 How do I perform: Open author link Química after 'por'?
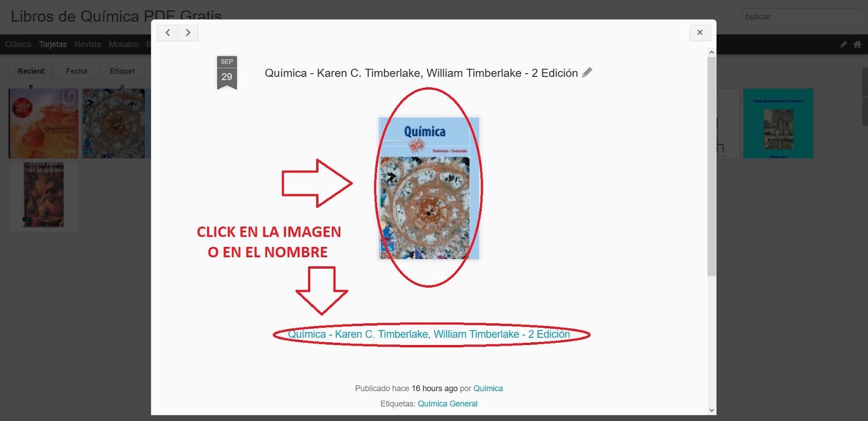coord(488,388)
